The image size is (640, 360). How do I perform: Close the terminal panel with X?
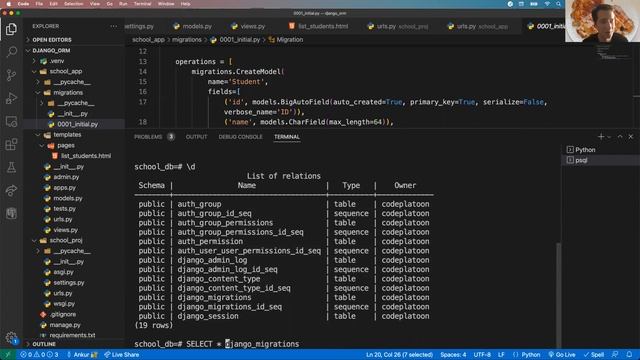[631, 137]
